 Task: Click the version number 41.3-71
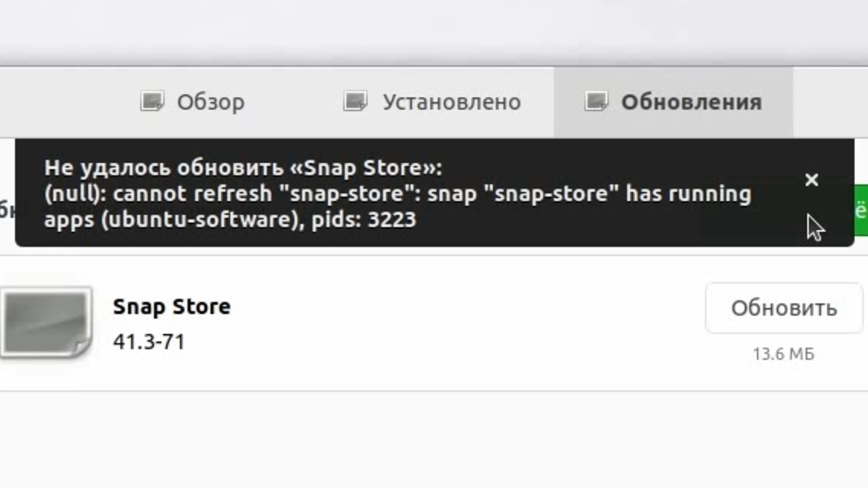tap(149, 342)
